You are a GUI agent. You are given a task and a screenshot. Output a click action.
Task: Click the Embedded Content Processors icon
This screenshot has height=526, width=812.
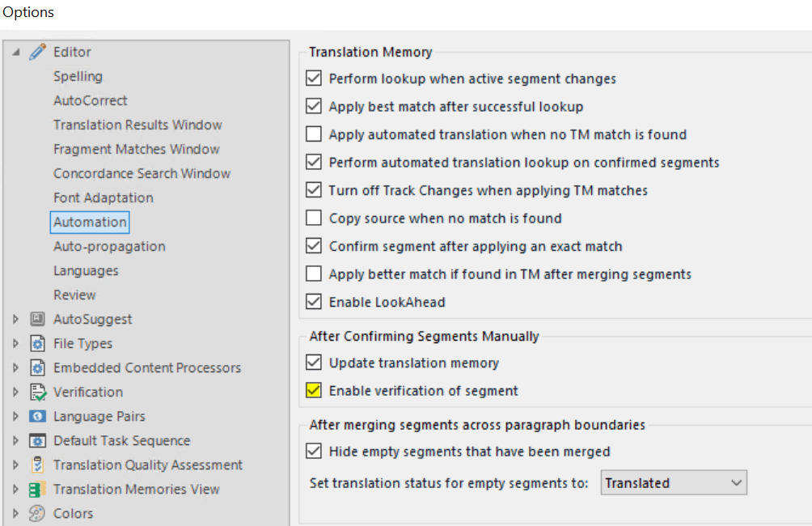pos(37,367)
